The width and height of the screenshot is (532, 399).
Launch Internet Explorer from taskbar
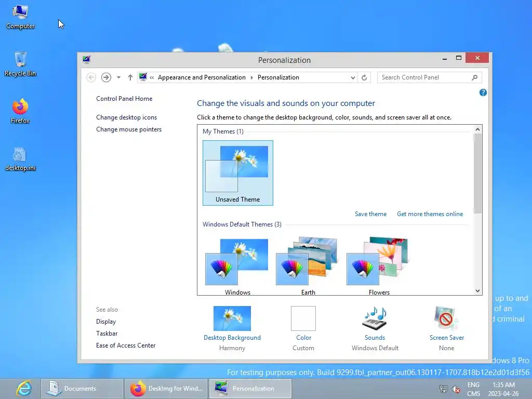point(24,389)
